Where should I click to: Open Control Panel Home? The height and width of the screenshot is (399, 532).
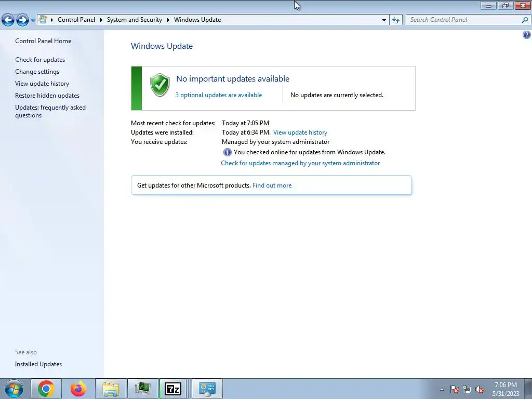click(x=43, y=41)
